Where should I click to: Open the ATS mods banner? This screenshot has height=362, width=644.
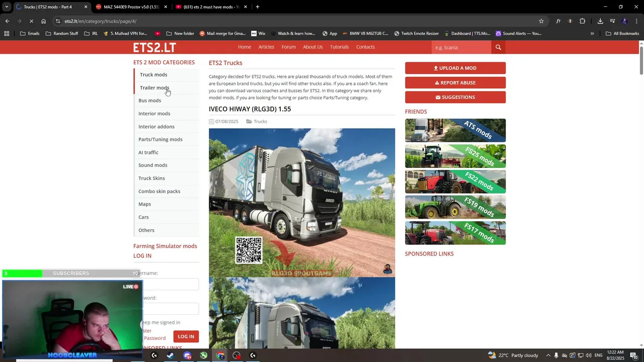click(455, 130)
